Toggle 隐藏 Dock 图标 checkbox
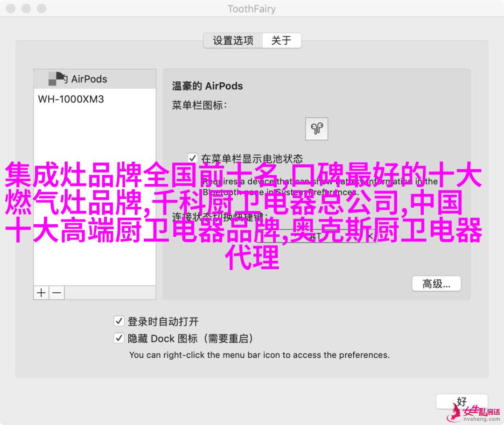 point(119,338)
